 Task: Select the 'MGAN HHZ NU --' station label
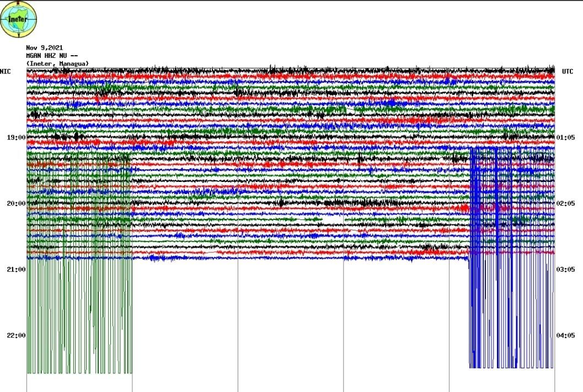click(52, 56)
